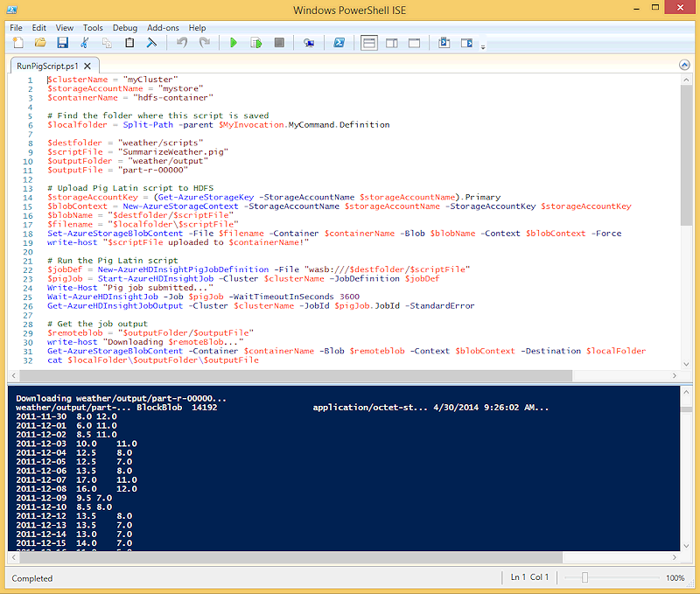The image size is (700, 594).
Task: Open the Debug menu
Action: (x=124, y=28)
